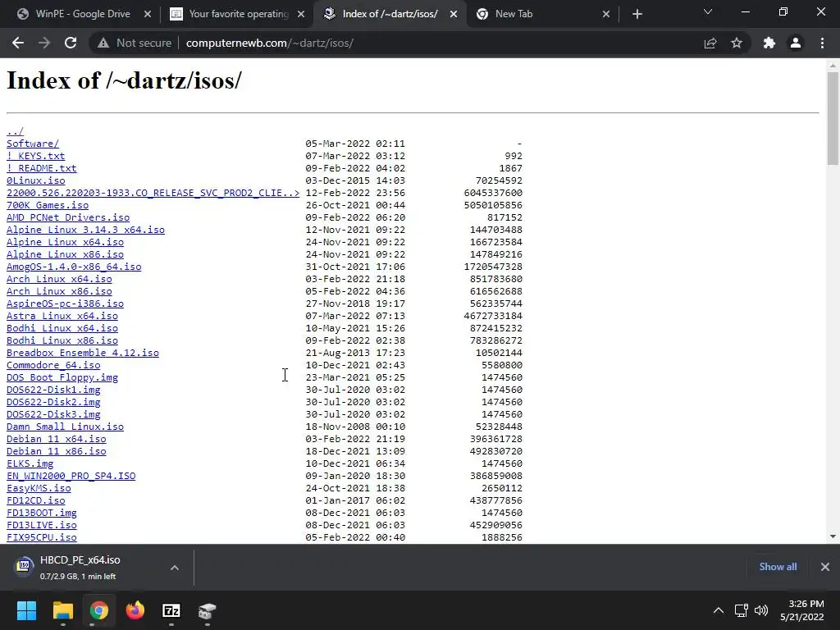Reload the current page
This screenshot has width=840, height=630.
point(71,43)
